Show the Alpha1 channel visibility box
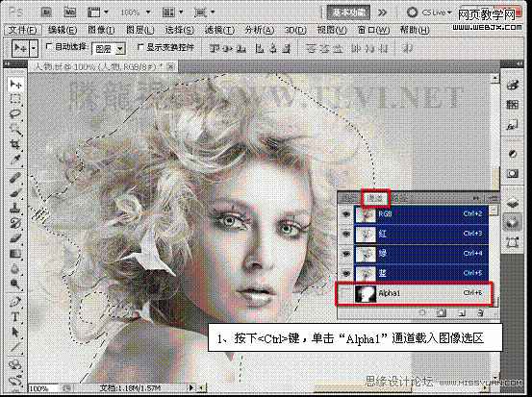The height and width of the screenshot is (397, 532). [346, 293]
